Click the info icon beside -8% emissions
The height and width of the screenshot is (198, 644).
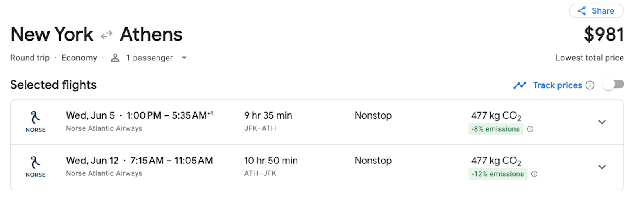530,129
